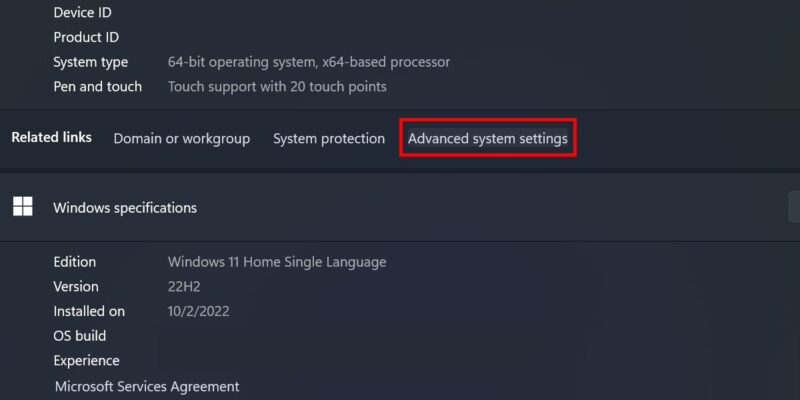Click the Related links label
Screen dimensions: 800x400
coord(52,137)
